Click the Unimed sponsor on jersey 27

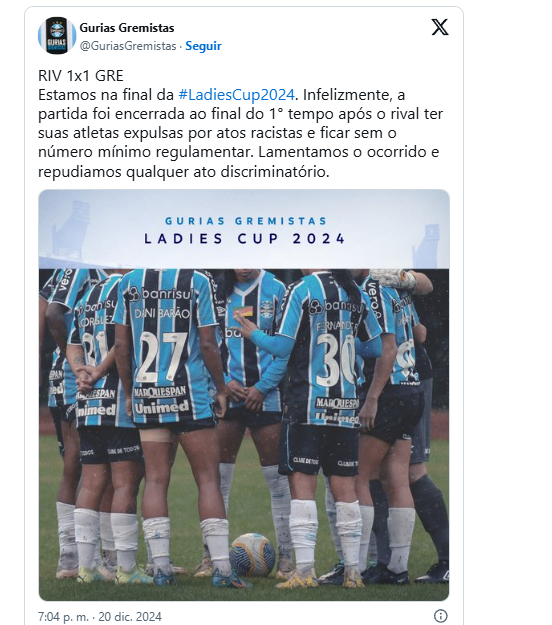[x=161, y=407]
